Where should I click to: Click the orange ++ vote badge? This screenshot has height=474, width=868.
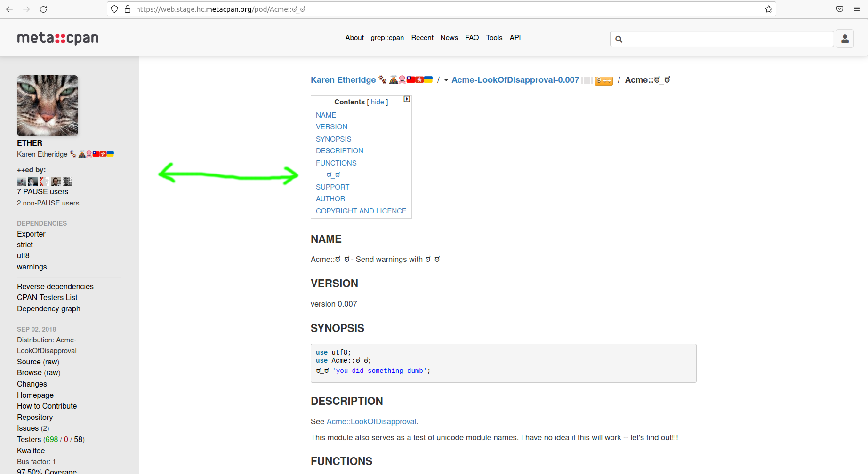tap(604, 81)
